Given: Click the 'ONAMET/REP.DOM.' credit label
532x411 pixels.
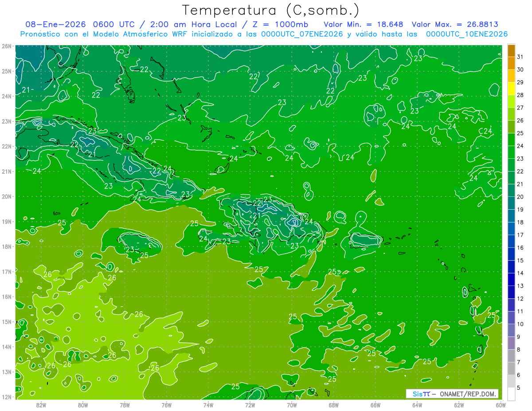Looking at the screenshot, I should click(469, 394).
